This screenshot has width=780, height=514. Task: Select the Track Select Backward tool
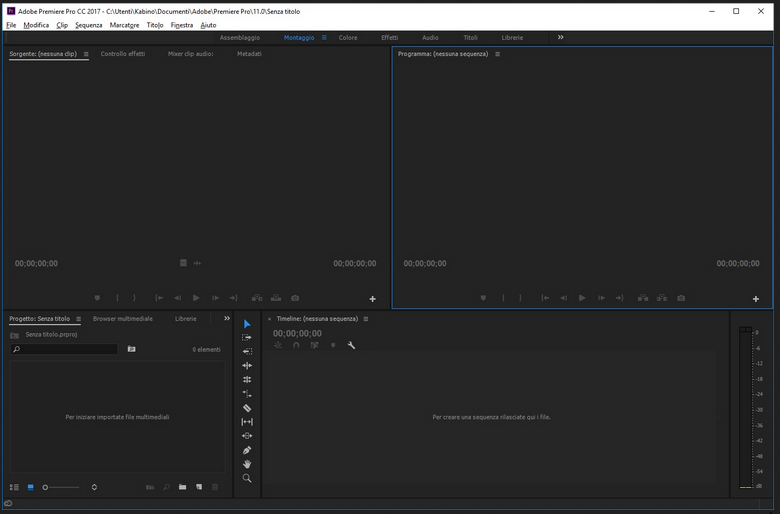(x=247, y=351)
